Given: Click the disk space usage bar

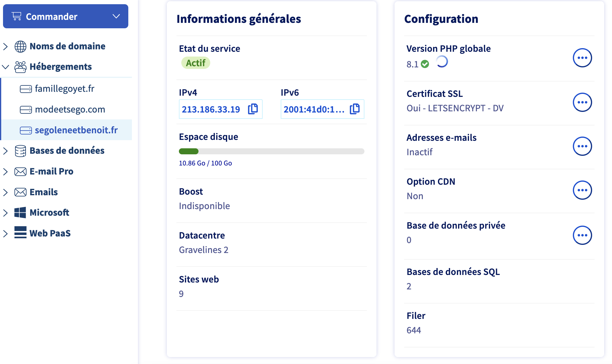Looking at the screenshot, I should (x=271, y=151).
